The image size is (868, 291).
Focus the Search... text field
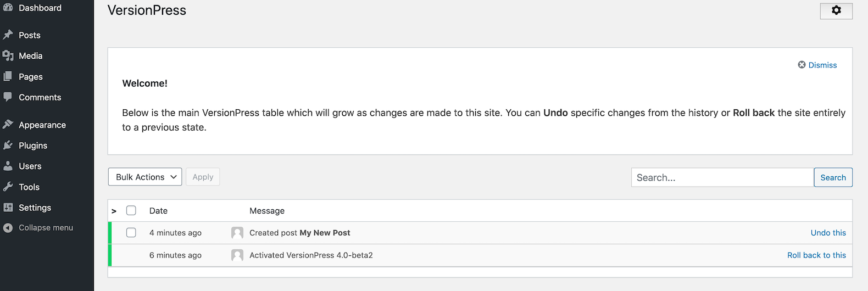point(722,177)
